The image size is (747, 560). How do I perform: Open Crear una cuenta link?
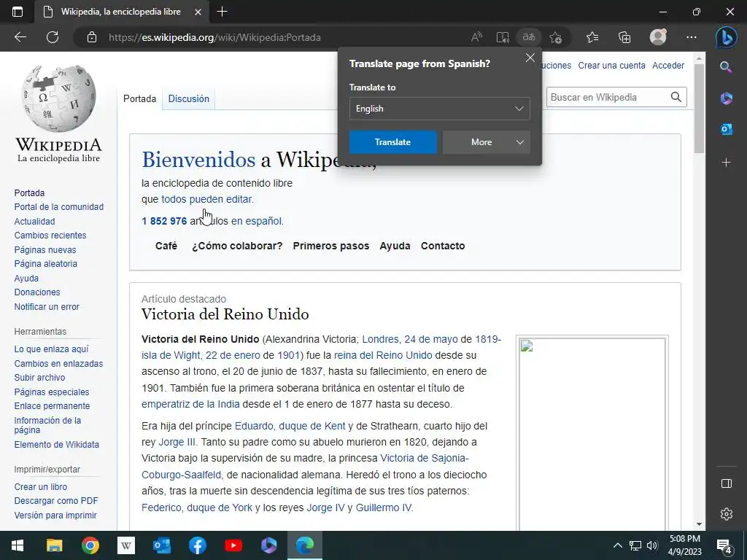(x=612, y=65)
